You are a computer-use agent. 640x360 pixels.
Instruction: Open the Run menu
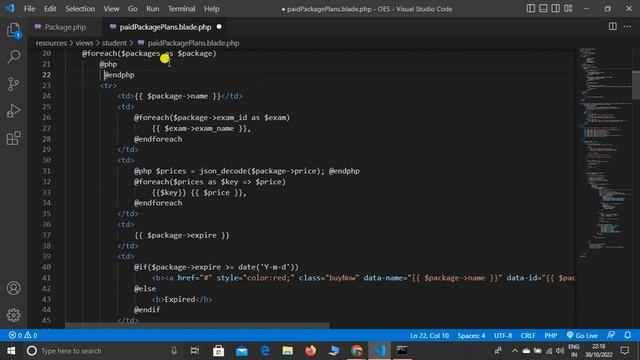click(153, 9)
